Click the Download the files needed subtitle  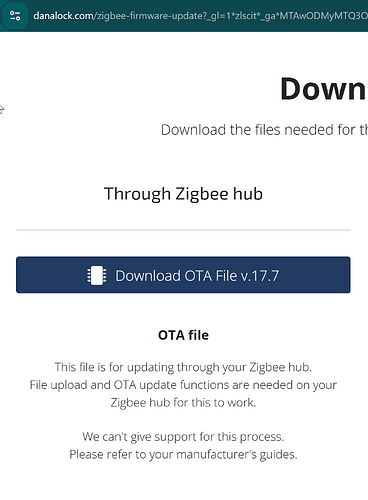pos(264,130)
